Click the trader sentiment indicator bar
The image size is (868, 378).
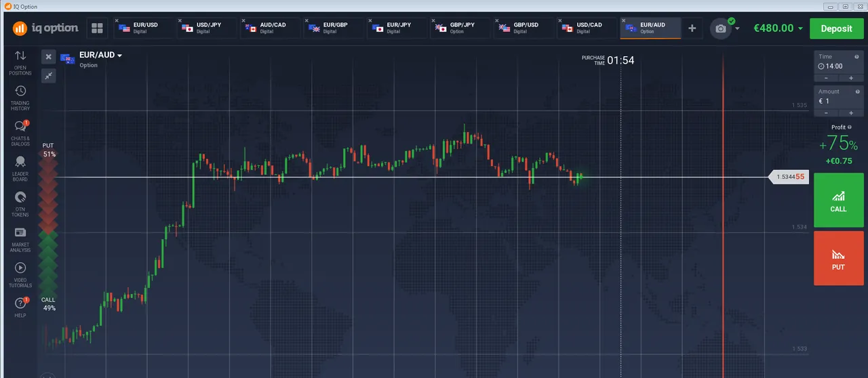pyautogui.click(x=49, y=227)
